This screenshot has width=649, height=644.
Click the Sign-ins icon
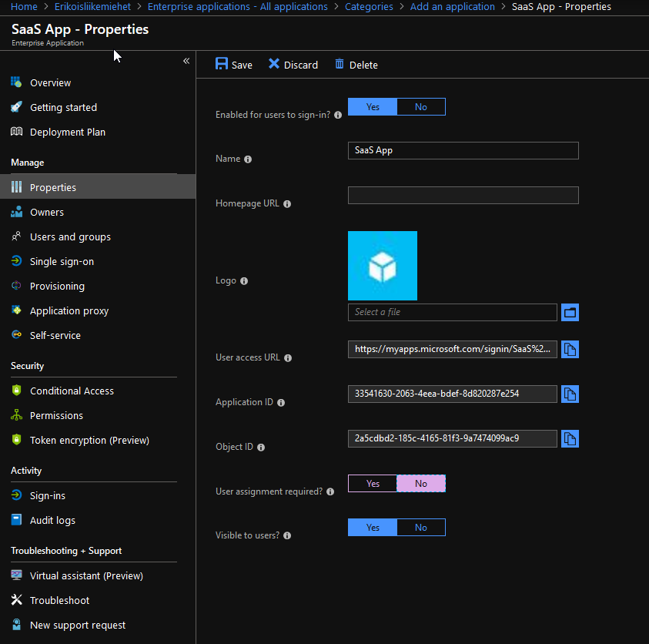point(16,495)
